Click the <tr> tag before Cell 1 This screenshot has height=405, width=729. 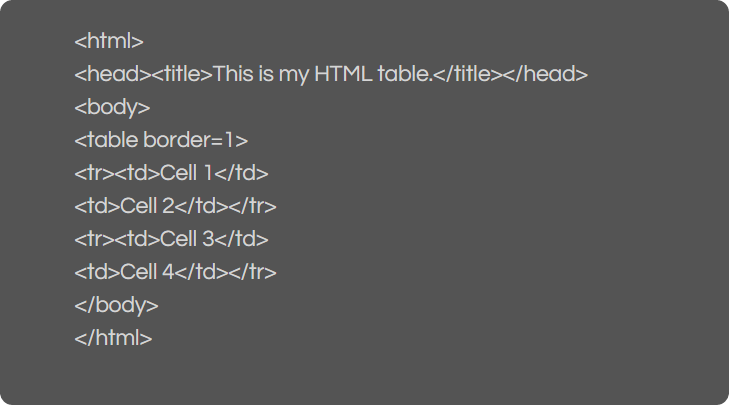pyautogui.click(x=94, y=173)
